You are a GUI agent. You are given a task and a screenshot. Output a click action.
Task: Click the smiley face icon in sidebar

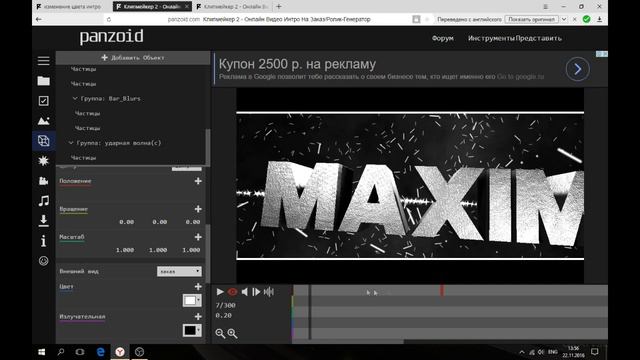[x=44, y=261]
